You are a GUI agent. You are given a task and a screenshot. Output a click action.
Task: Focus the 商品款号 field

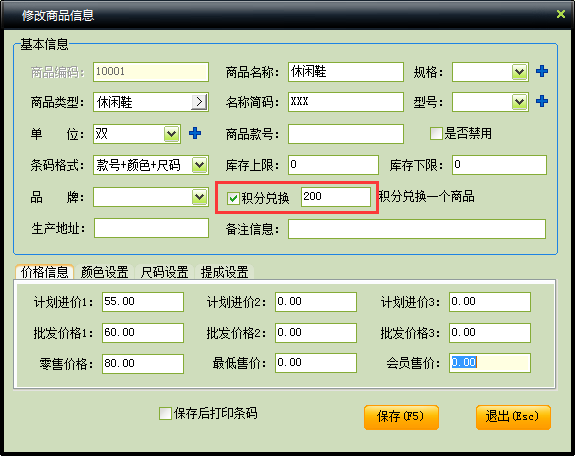346,134
